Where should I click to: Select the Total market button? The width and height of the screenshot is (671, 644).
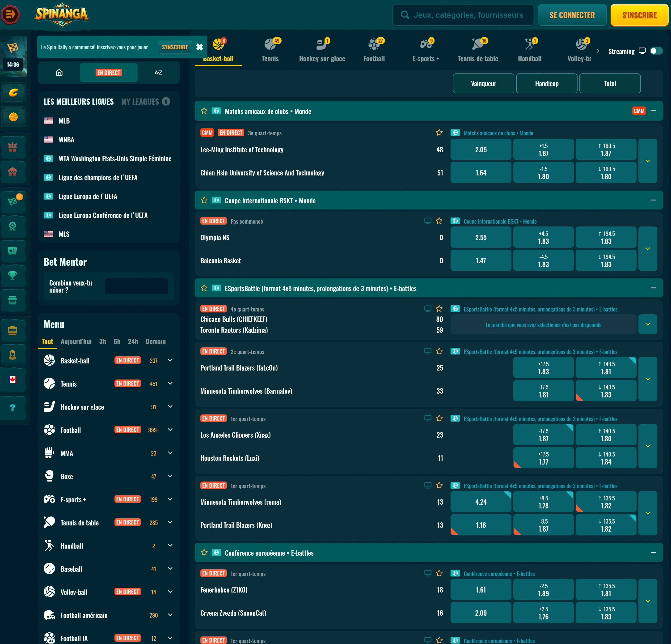click(610, 84)
